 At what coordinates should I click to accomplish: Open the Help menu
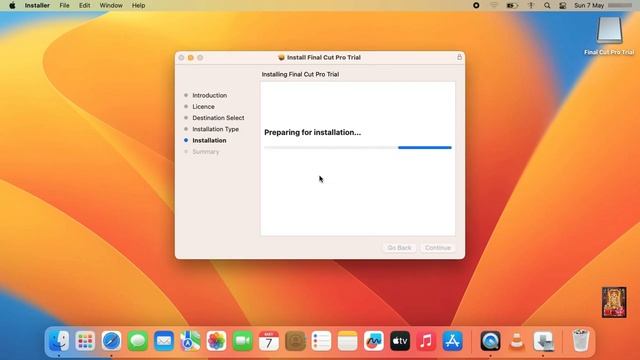[138, 5]
